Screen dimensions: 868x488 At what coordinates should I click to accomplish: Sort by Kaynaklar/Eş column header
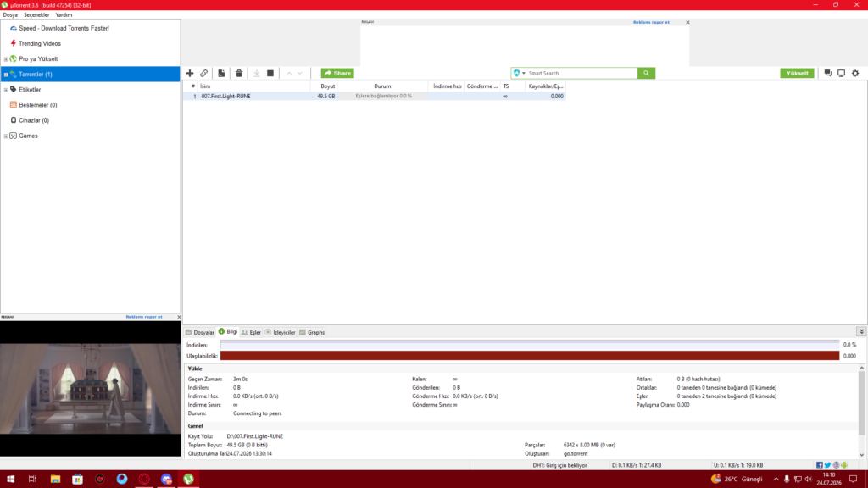pos(545,86)
